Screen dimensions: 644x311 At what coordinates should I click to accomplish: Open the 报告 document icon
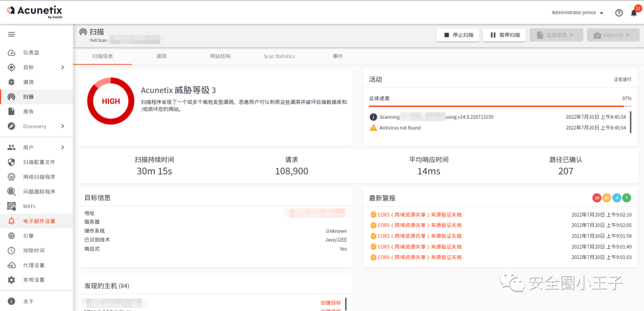[x=11, y=112]
